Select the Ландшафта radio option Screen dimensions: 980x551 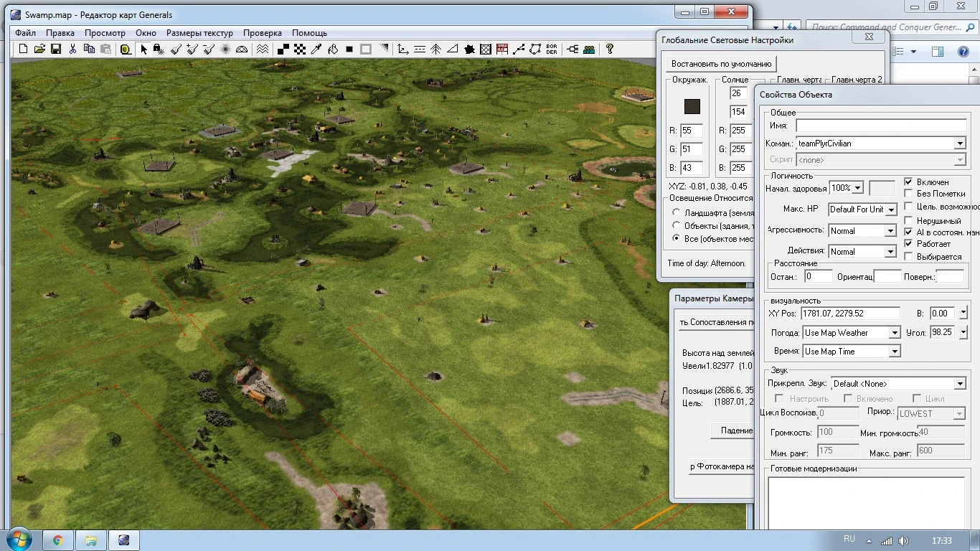676,213
